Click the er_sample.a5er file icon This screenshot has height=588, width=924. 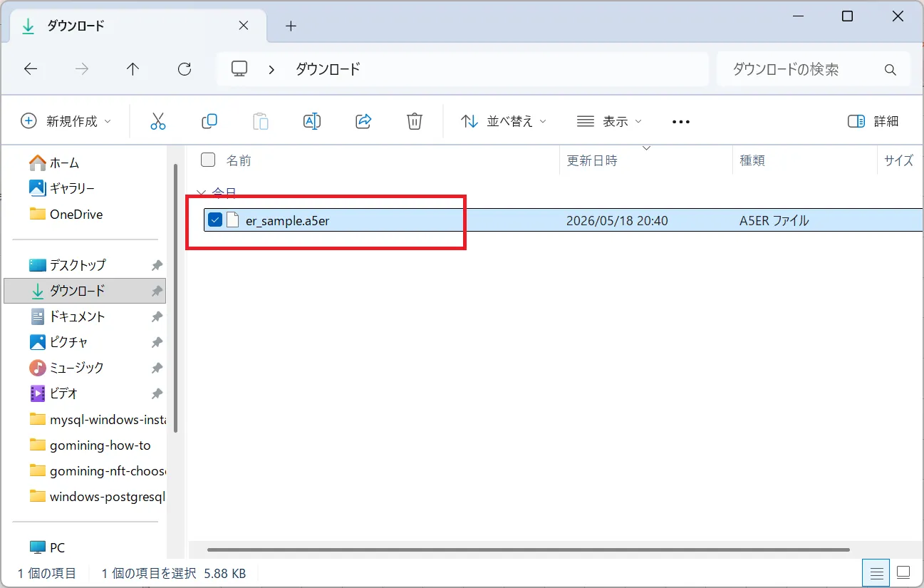233,220
